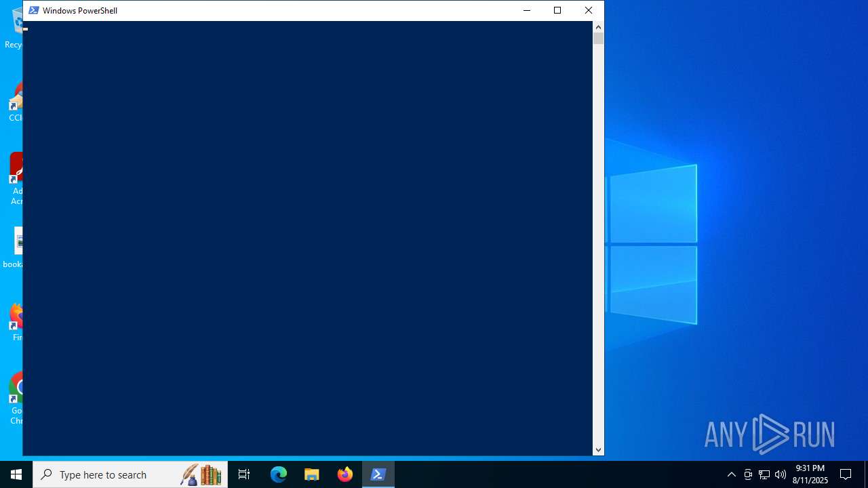Open the Action Center notifications icon
Screen dimensions: 868x488
846,474
